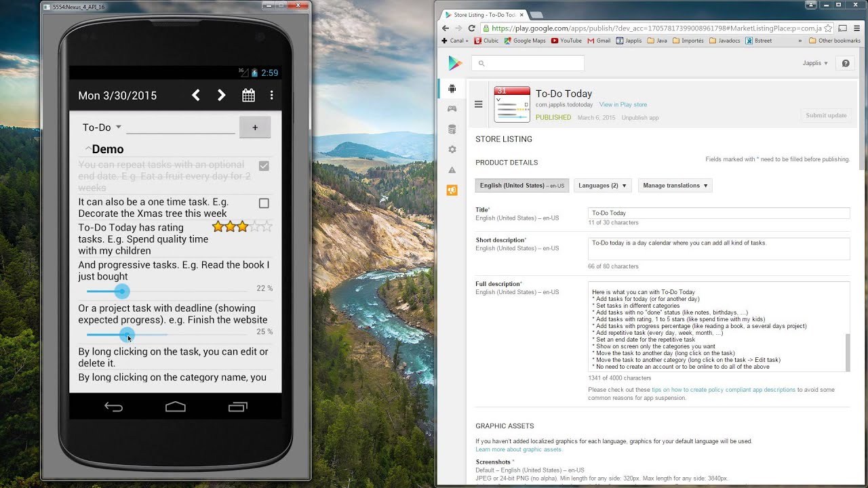The width and height of the screenshot is (868, 488).
Task: Open policy compliant app descriptions tips link
Action: (x=724, y=390)
